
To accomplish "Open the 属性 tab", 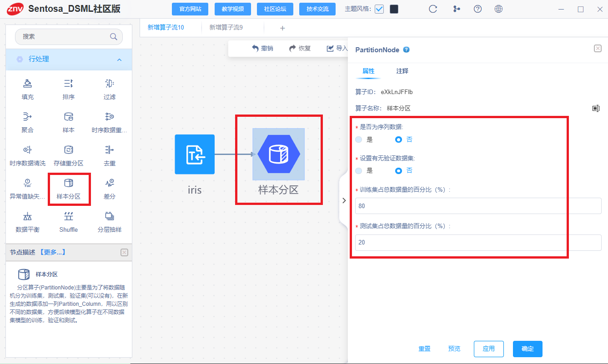I will (368, 71).
